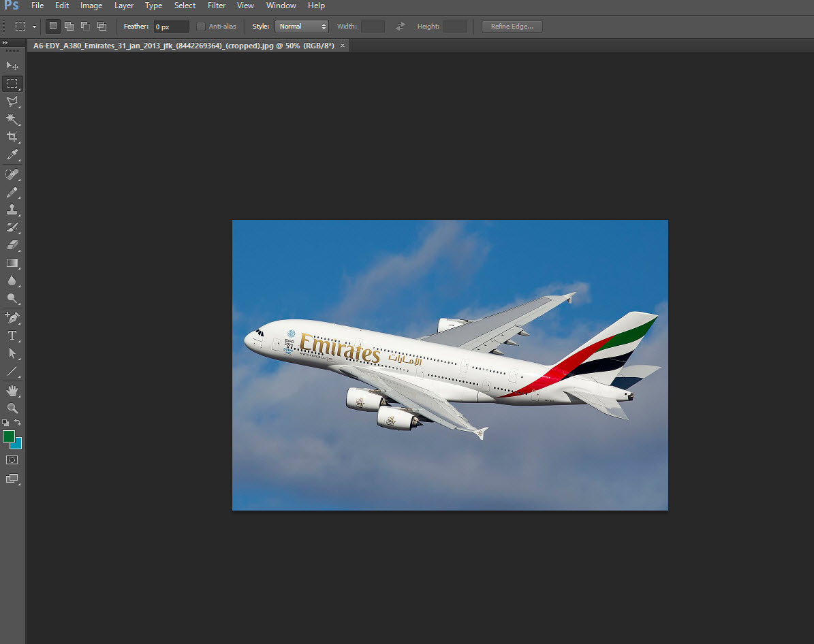Reset default foreground and background colors
814x644 pixels.
[5, 423]
